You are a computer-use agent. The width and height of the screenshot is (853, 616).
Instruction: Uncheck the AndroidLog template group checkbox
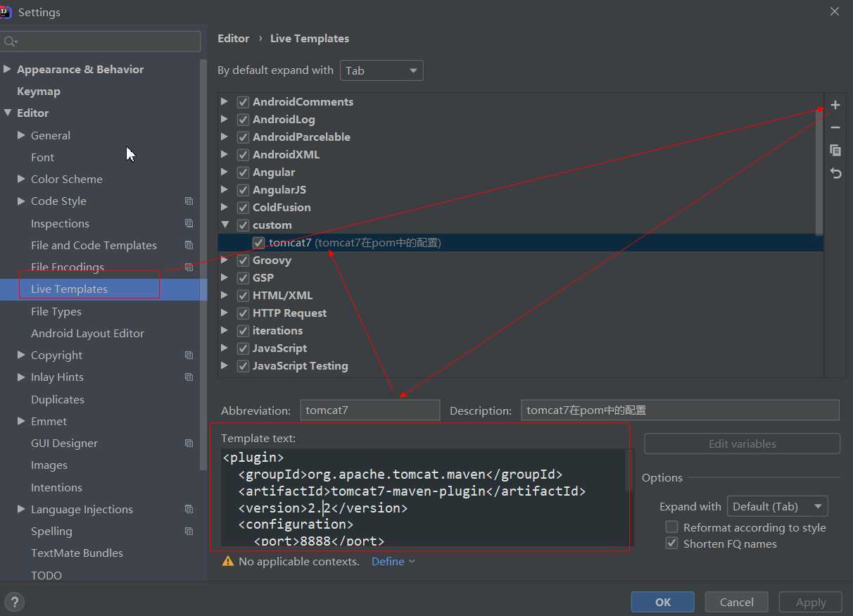click(x=243, y=120)
